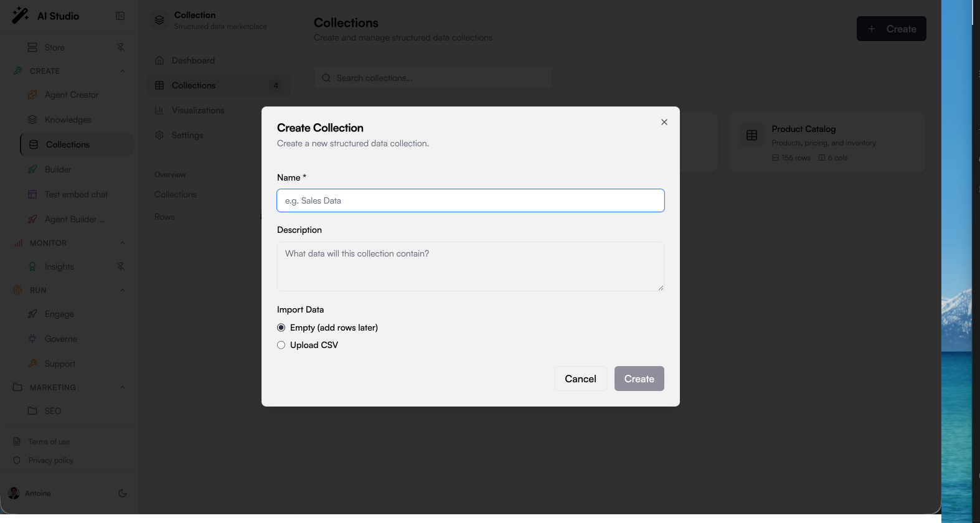Click the Description text area

click(x=471, y=266)
